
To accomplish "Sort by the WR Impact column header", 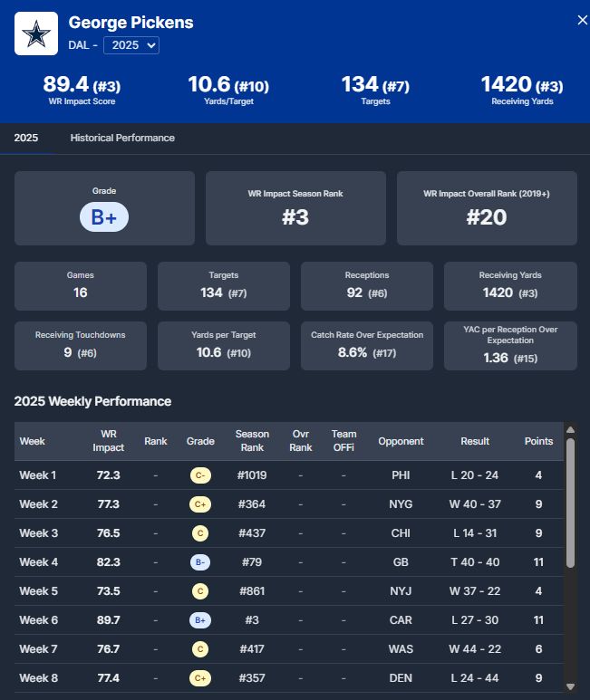I will tap(109, 441).
